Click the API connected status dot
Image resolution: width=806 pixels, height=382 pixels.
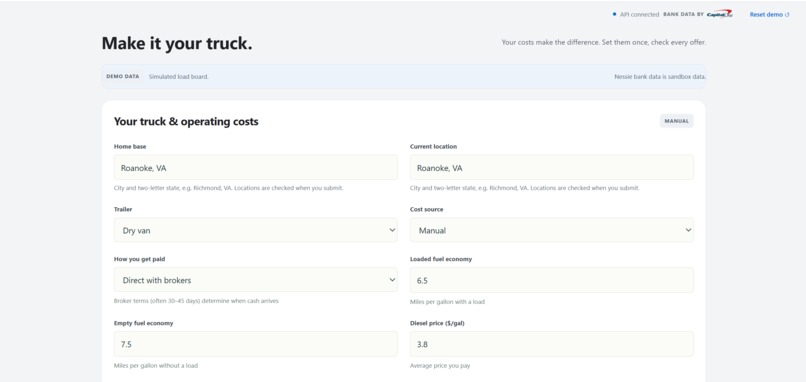click(x=614, y=14)
